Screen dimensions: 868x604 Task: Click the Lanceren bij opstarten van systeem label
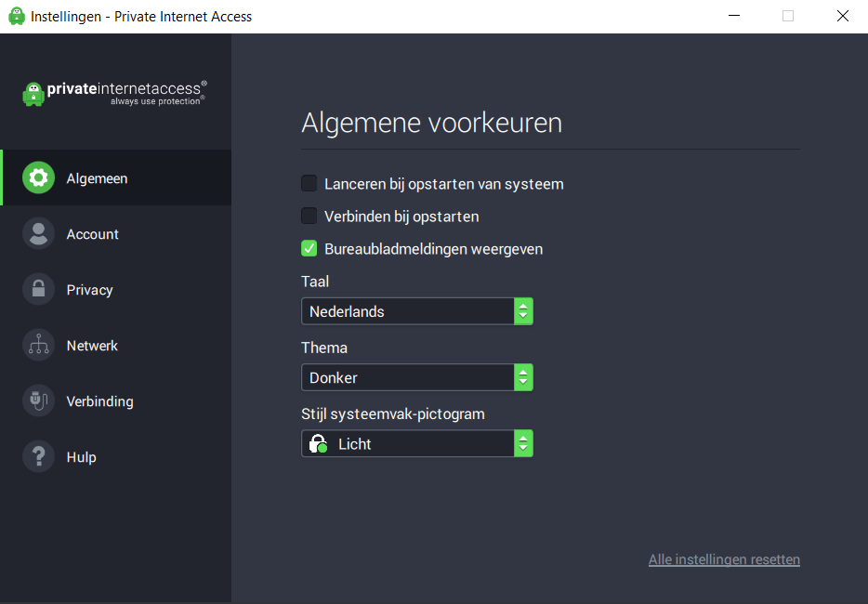click(x=444, y=184)
